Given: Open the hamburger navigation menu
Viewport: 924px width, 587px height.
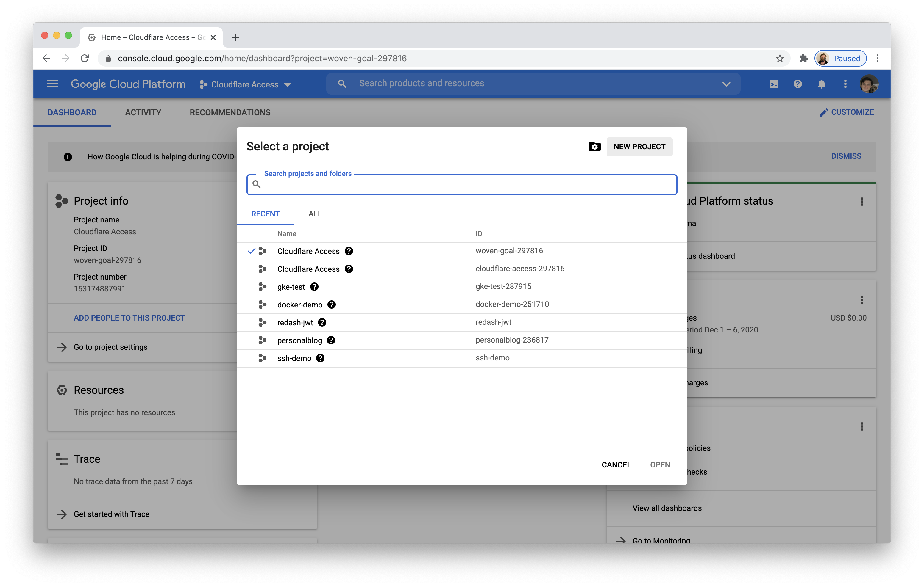Looking at the screenshot, I should click(52, 84).
